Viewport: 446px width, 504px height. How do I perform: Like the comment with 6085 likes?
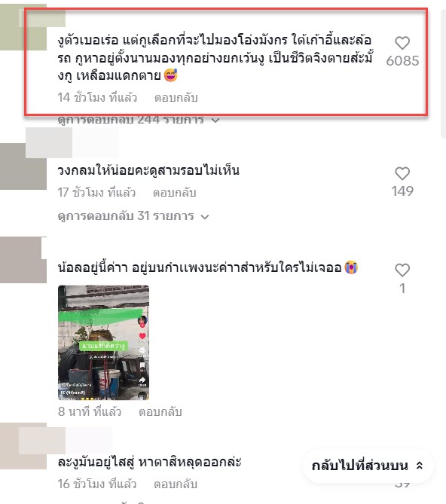click(x=402, y=43)
